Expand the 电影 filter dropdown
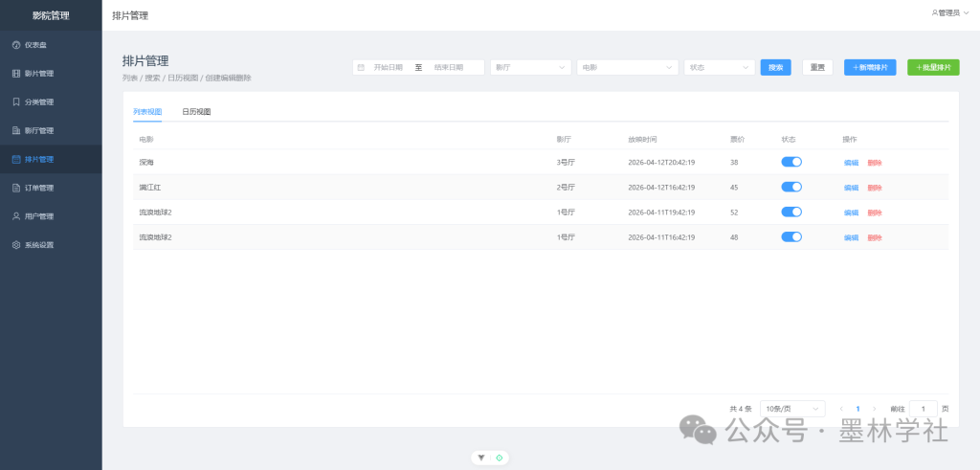This screenshot has width=980, height=470. pyautogui.click(x=627, y=68)
